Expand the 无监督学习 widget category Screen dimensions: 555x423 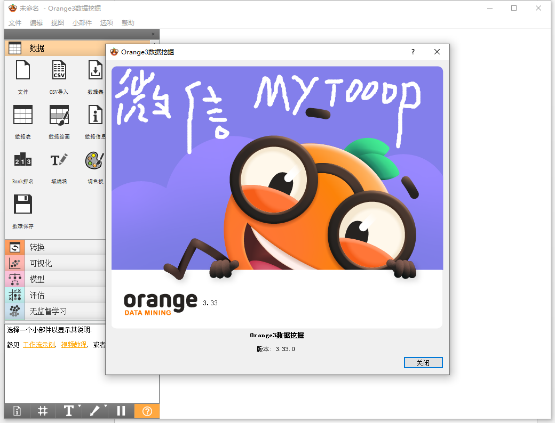pyautogui.click(x=55, y=311)
